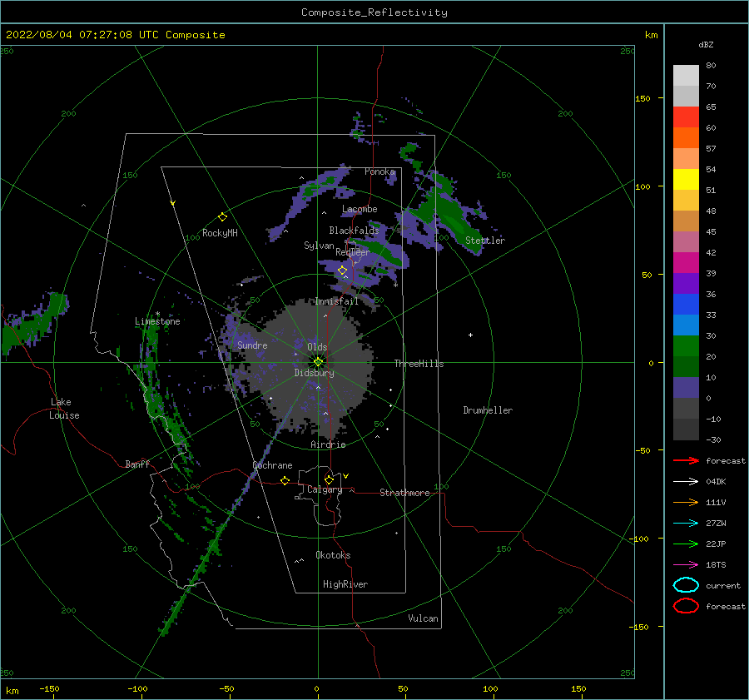Click the slate purple swatch between 10 and 0 dBZ

click(x=686, y=388)
